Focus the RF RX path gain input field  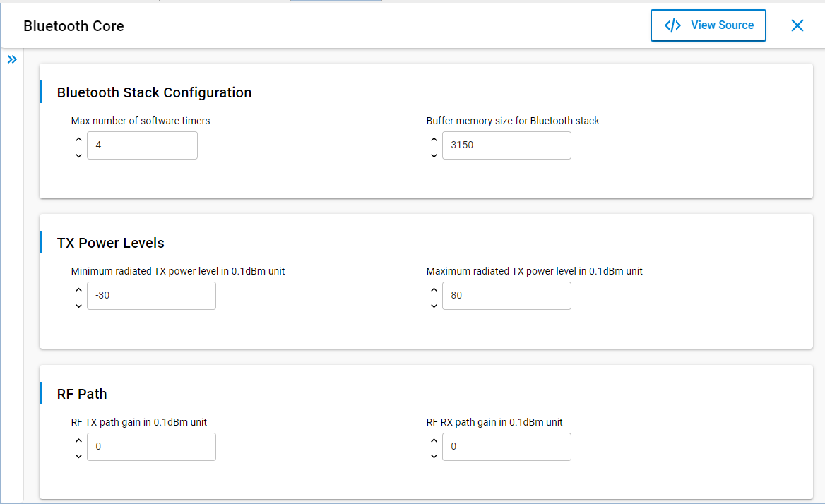click(506, 447)
